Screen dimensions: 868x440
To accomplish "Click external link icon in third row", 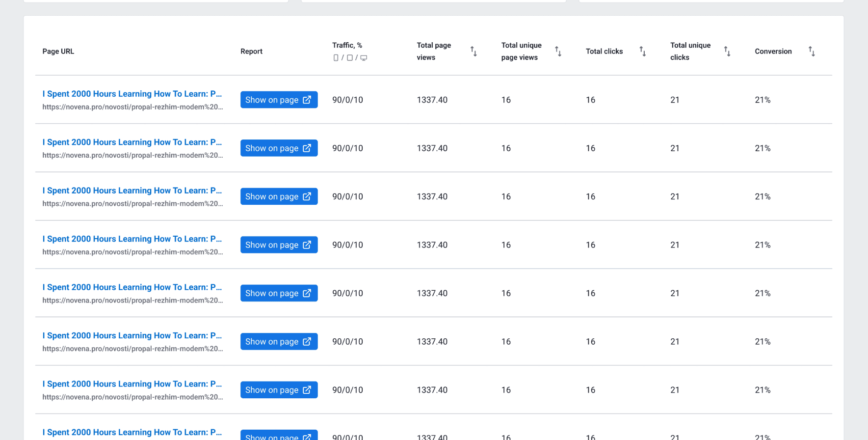I will click(x=307, y=196).
